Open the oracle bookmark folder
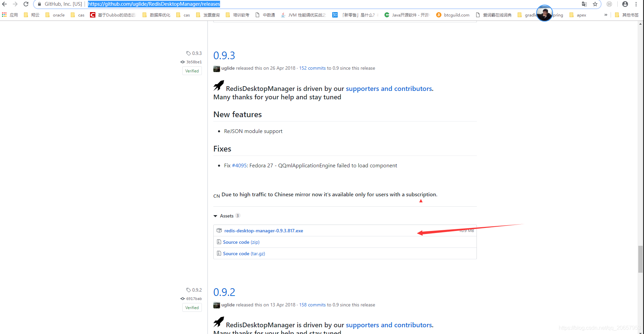This screenshot has width=644, height=334. tap(55, 15)
